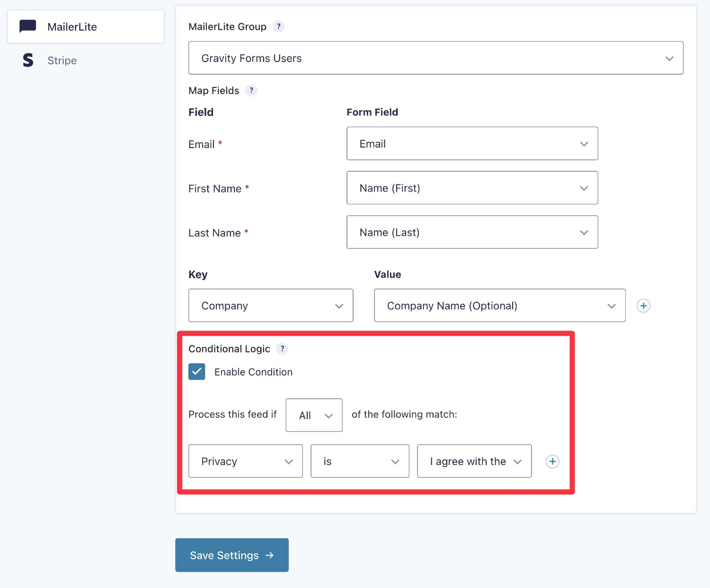The image size is (710, 588).
Task: Change the All match type dropdown
Action: [314, 415]
